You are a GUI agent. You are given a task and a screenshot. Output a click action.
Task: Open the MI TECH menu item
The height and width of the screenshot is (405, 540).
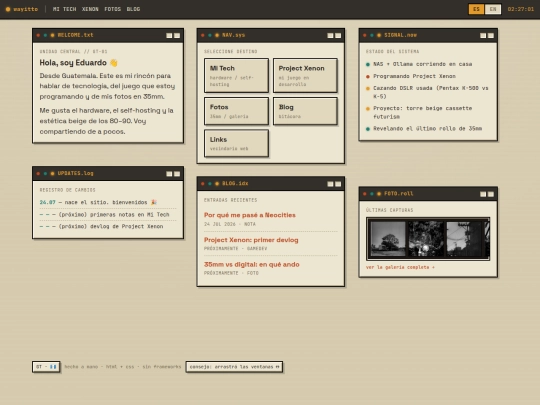pyautogui.click(x=64, y=9)
